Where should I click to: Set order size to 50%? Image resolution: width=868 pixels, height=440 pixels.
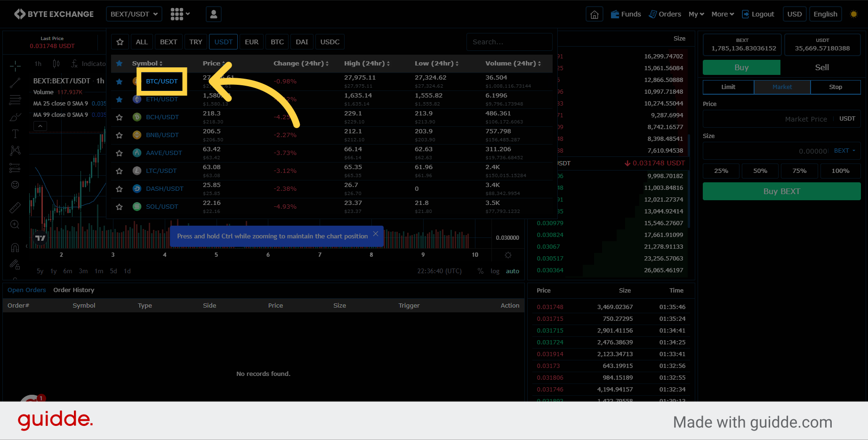760,171
